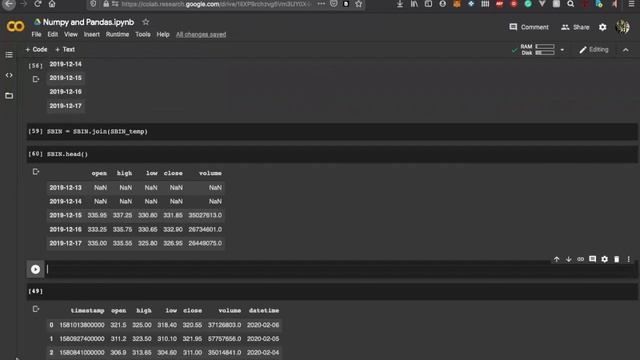Select the SBIN.join(SBIN_temp) code cell
Viewport: 640px width, 360px height.
tap(332, 131)
